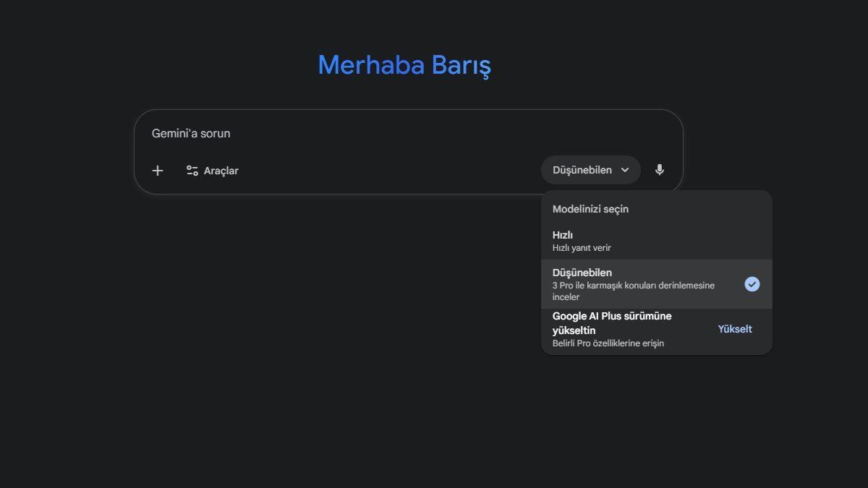Click the plus icon to add files

[158, 171]
